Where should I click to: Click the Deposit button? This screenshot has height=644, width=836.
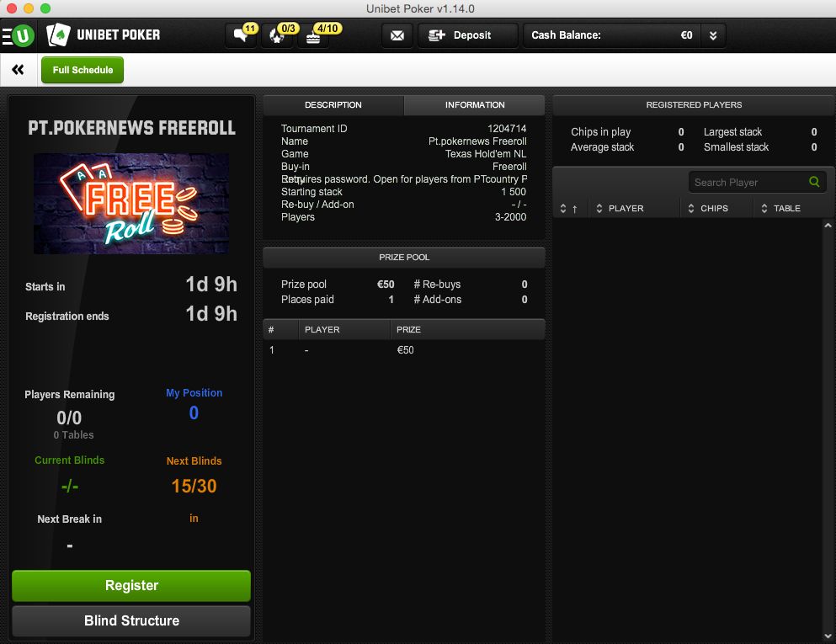(x=467, y=35)
